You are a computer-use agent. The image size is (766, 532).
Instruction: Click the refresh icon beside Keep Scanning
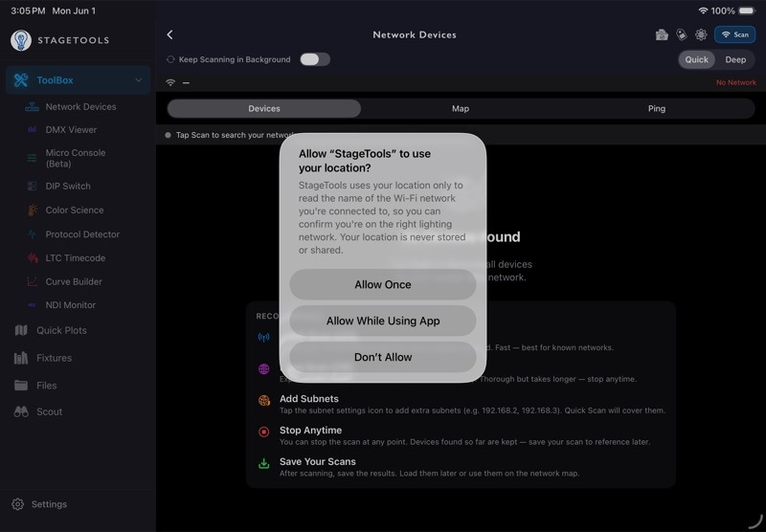point(170,59)
